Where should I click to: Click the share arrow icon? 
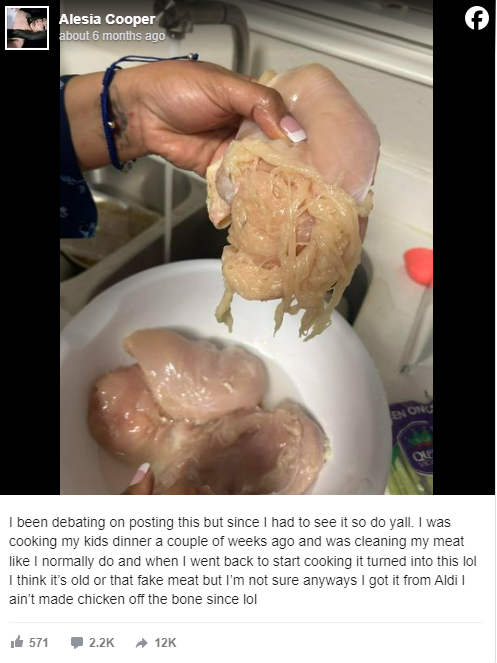(141, 643)
